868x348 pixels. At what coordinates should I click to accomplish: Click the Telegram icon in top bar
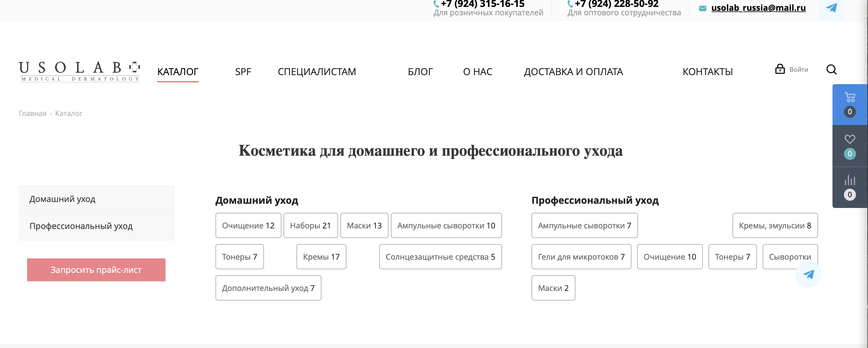click(831, 8)
